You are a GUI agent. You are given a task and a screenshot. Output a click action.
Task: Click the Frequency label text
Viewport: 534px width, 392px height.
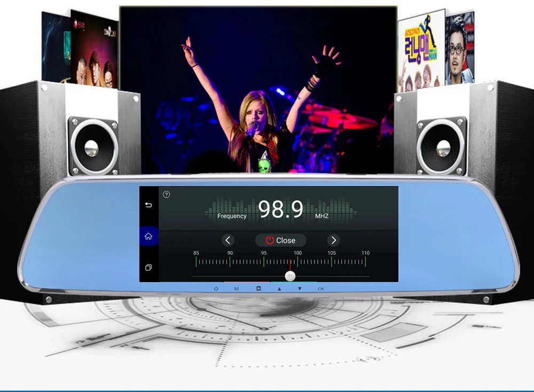(x=232, y=216)
